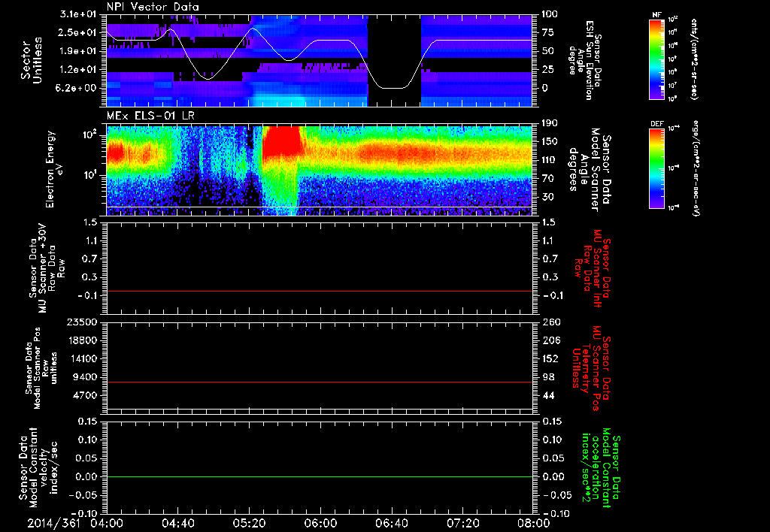Screen dimensions: 770x532
Task: Click the '100' Sun elevation axis value
Action: click(x=550, y=14)
